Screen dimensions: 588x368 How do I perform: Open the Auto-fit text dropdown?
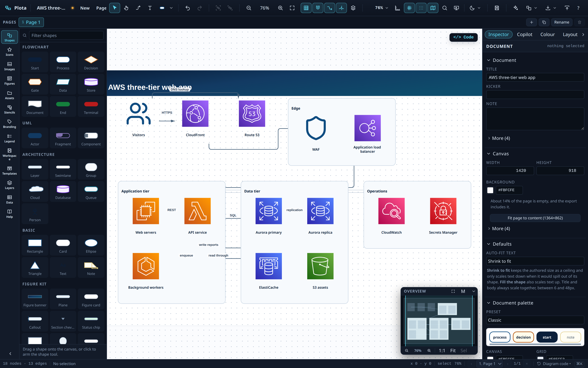(535, 261)
